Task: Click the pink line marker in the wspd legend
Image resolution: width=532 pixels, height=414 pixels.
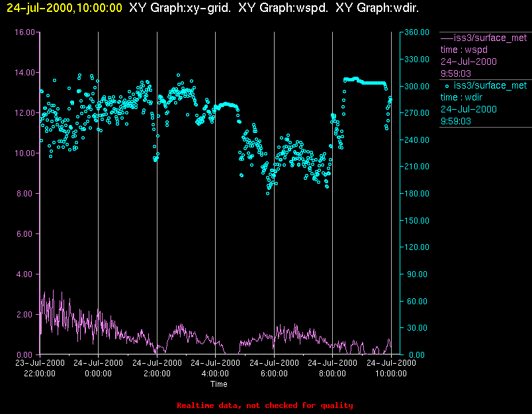Action: [447, 38]
